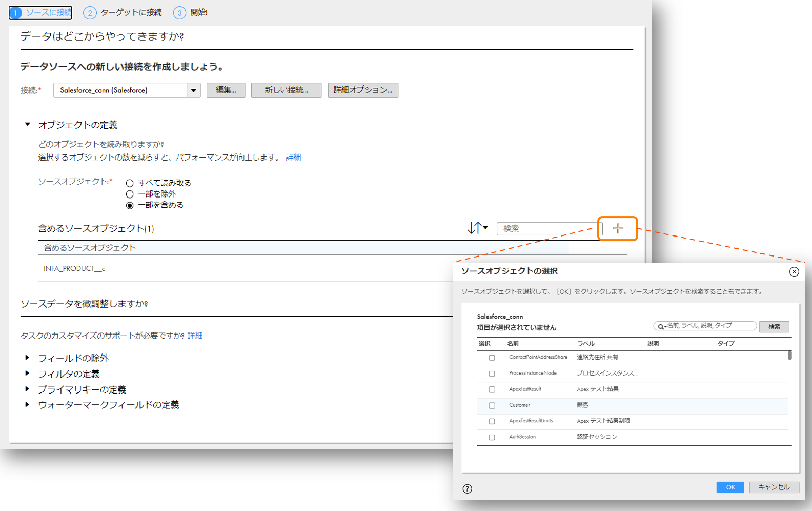Go to step 2 'ターゲットに接続' tab

pos(123,12)
